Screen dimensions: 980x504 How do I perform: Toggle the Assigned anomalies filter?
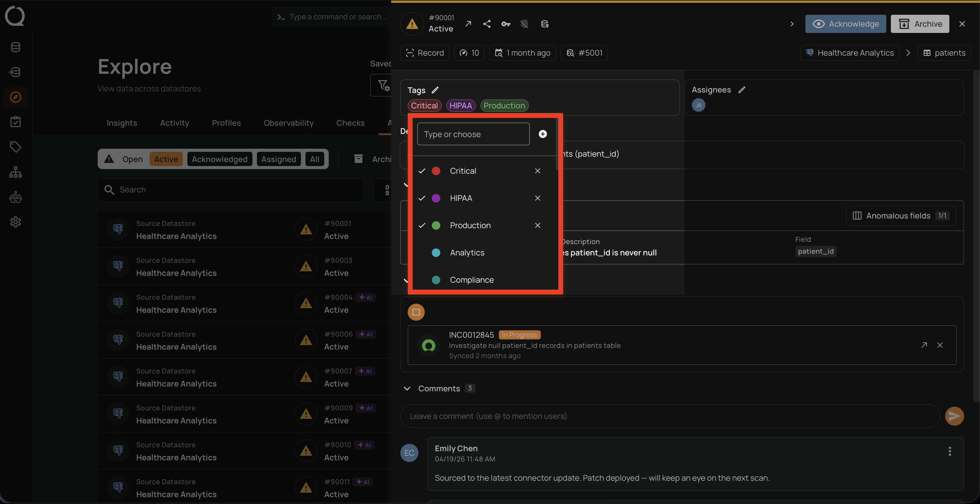278,159
